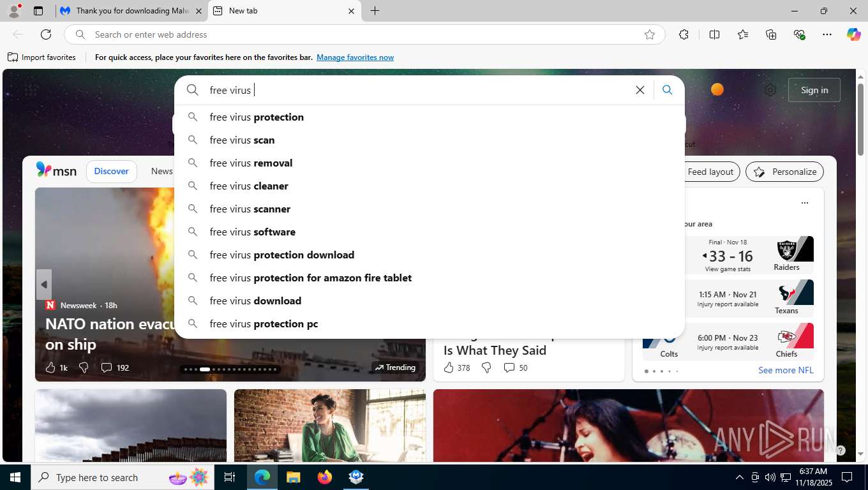Select suggestion 'free virus removal'
Image resolution: width=868 pixels, height=490 pixels.
coord(430,163)
